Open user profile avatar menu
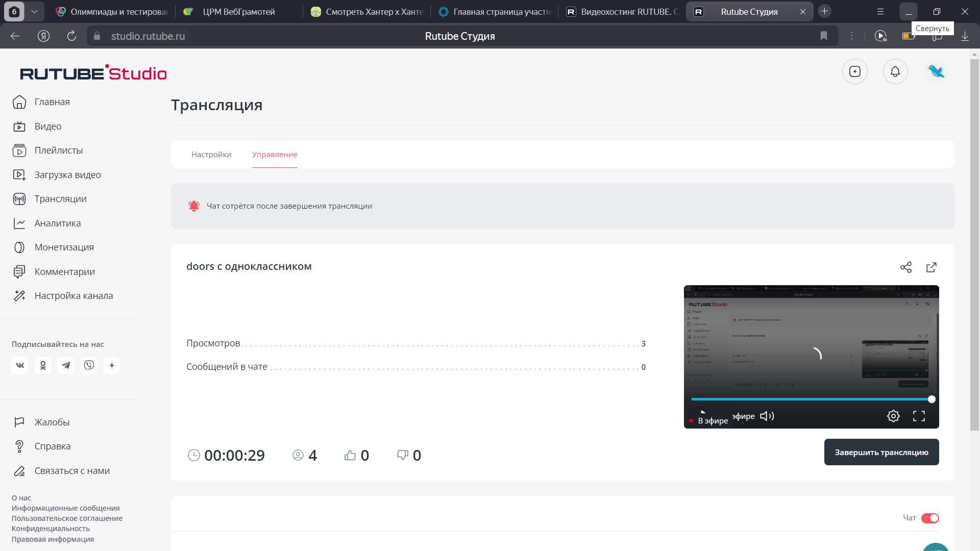This screenshot has width=980, height=551. (936, 71)
